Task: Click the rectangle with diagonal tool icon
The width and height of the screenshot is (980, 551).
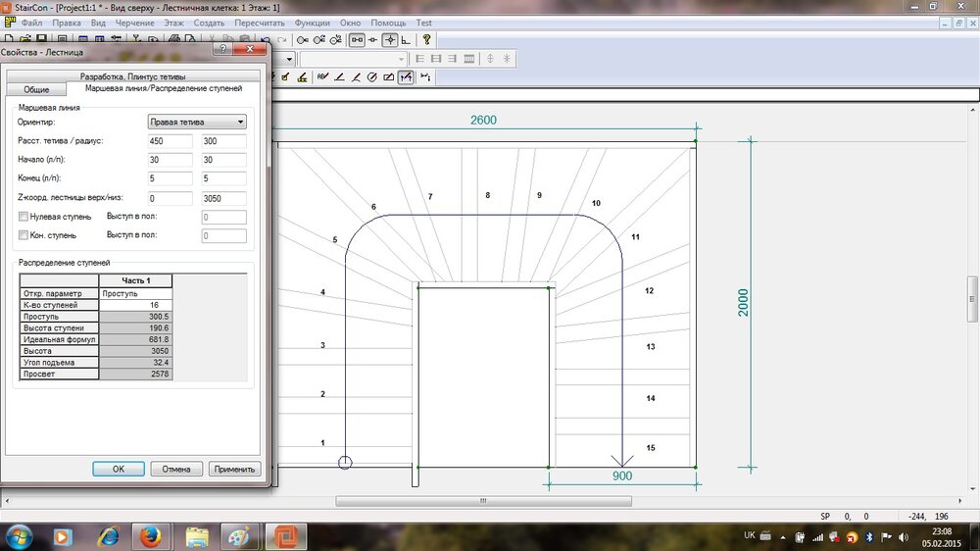Action: tap(389, 76)
